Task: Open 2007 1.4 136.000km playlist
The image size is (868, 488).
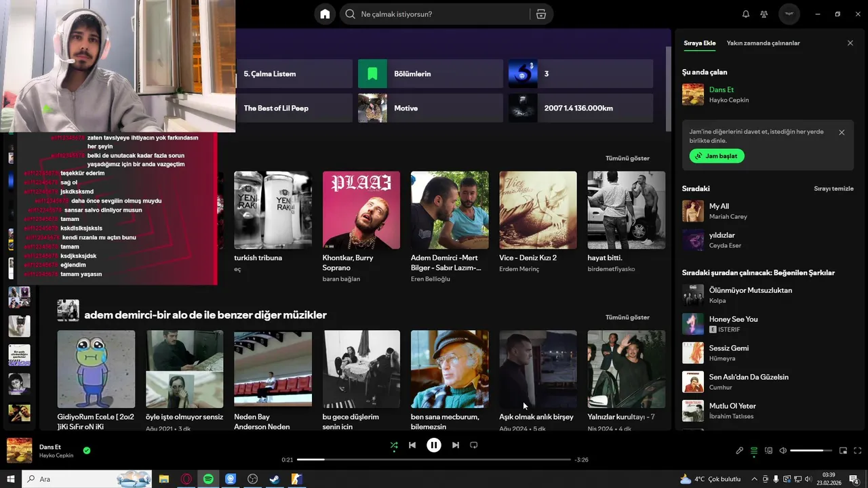Action: coord(581,108)
